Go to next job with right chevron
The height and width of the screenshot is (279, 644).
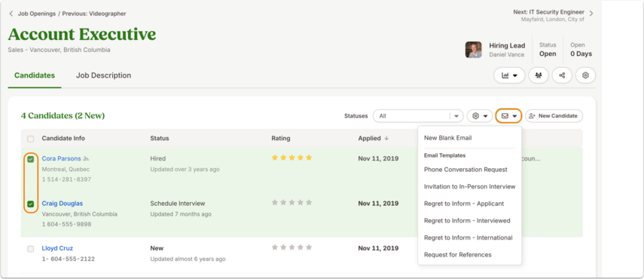591,13
